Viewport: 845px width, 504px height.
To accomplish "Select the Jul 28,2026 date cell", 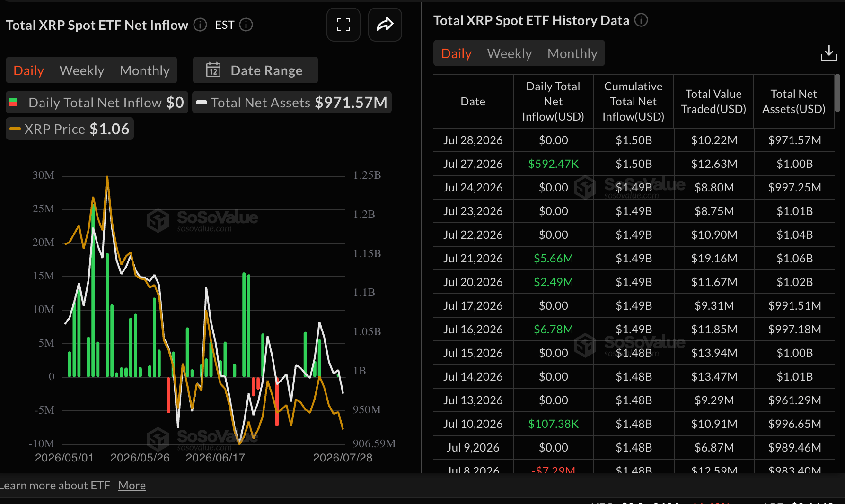I will 473,140.
